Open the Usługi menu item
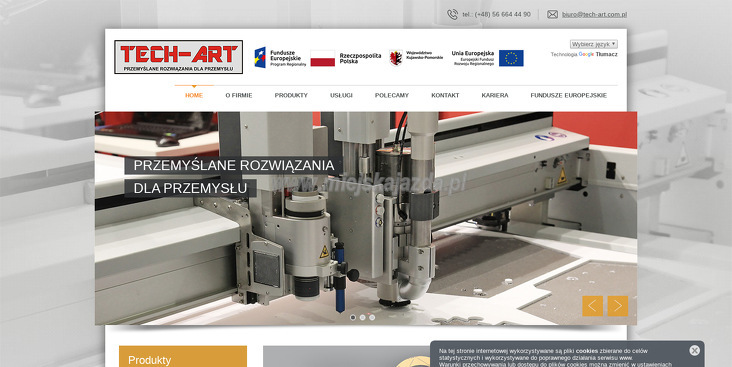This screenshot has width=732, height=367. (341, 95)
